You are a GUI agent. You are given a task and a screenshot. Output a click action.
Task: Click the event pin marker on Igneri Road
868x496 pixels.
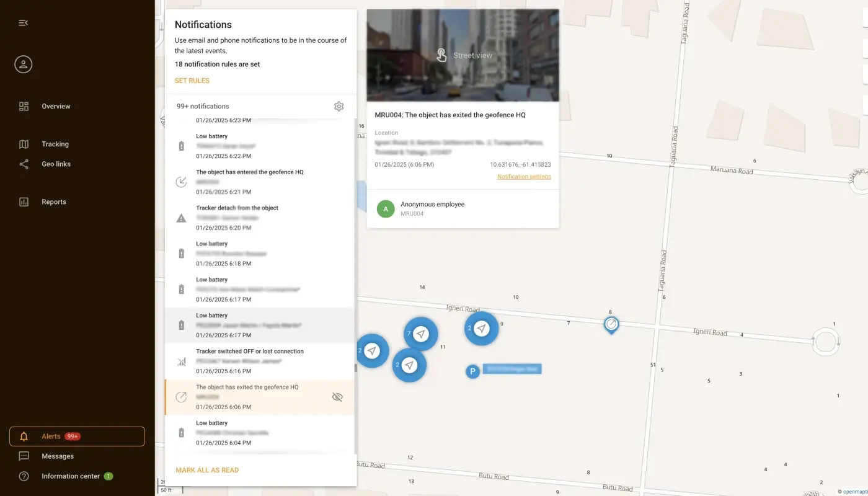[611, 325]
